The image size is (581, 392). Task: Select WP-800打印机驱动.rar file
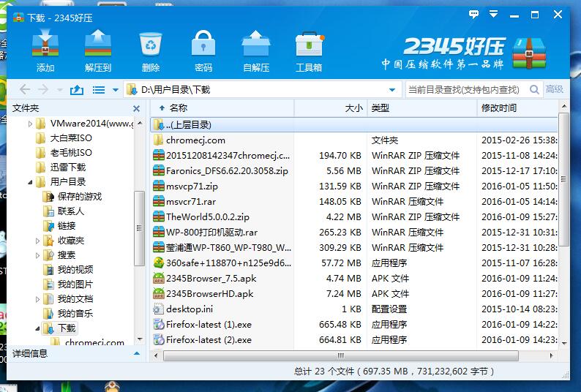(212, 233)
